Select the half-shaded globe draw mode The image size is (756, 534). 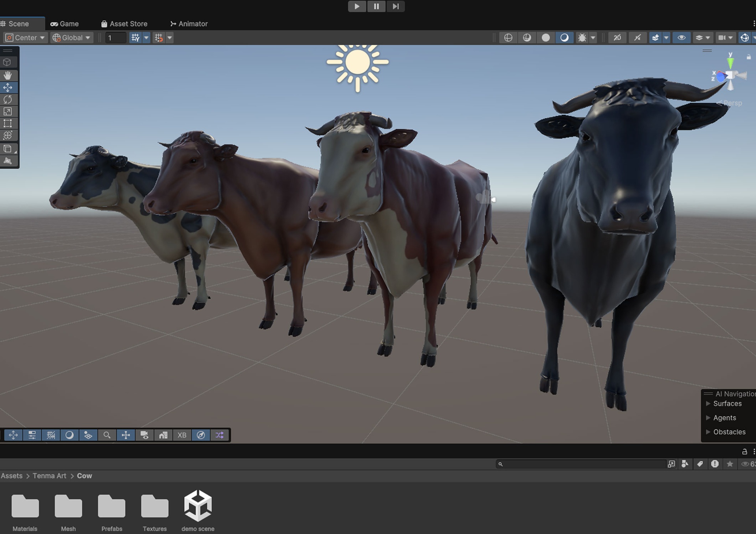[x=527, y=37]
